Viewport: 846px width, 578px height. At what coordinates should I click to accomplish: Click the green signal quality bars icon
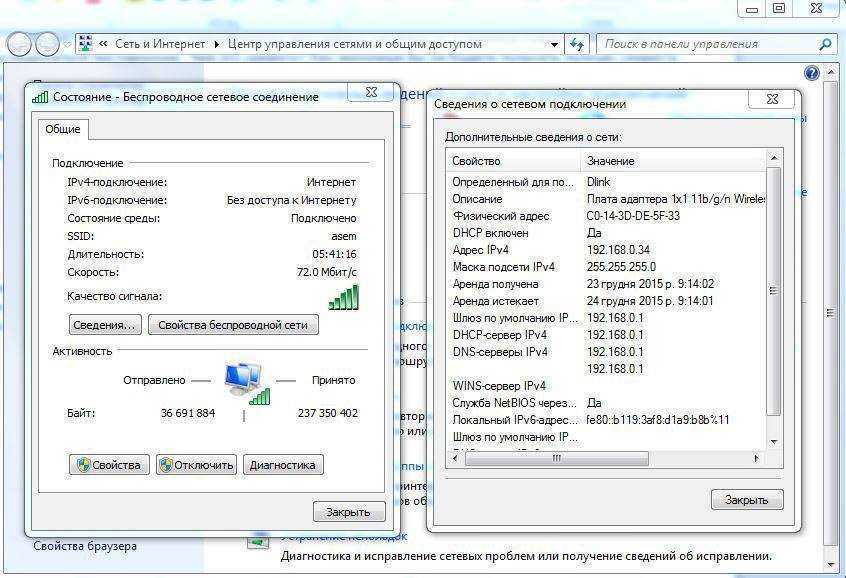click(x=343, y=297)
